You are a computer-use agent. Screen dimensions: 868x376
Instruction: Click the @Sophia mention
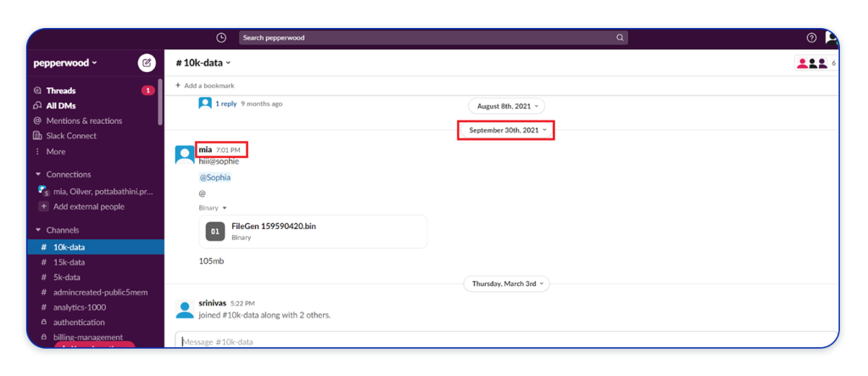[x=214, y=177]
